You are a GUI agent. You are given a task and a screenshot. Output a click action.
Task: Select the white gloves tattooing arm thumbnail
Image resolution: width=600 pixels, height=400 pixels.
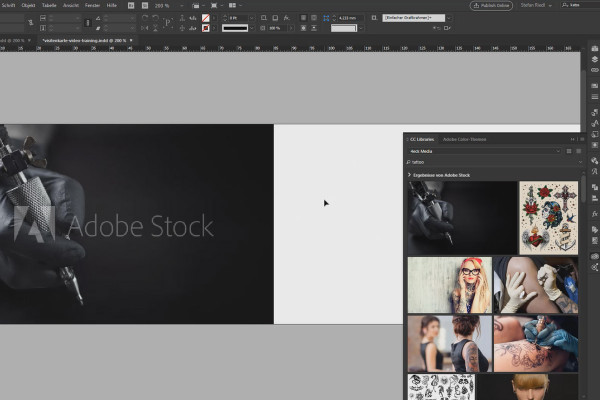pos(536,285)
